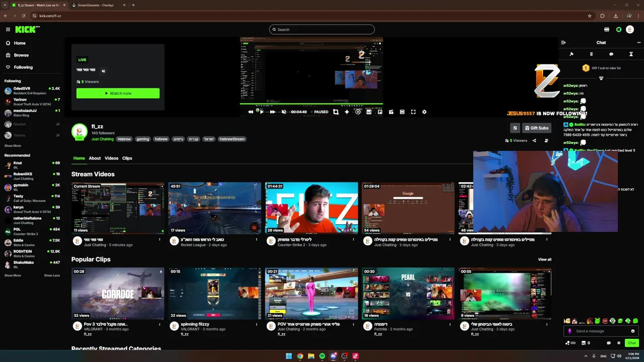Image resolution: width=644 pixels, height=362 pixels.
Task: Click the crop/clip icon in player
Action: (x=336, y=112)
